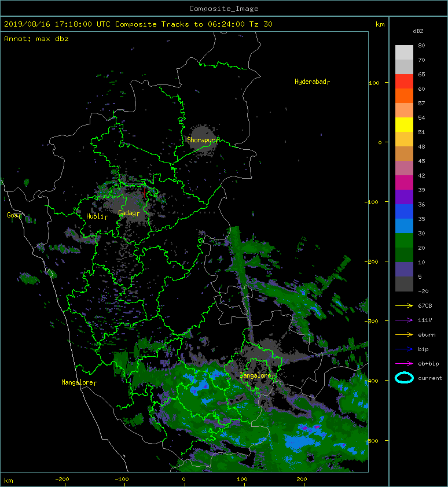This screenshot has height=487, width=448.
Task: Click the 80 value atop the dBZ scale
Action: [x=421, y=45]
